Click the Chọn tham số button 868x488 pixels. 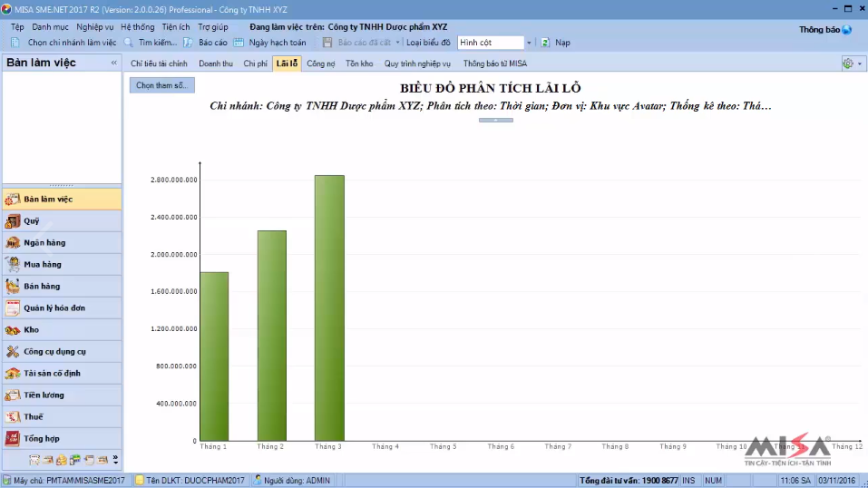click(162, 85)
